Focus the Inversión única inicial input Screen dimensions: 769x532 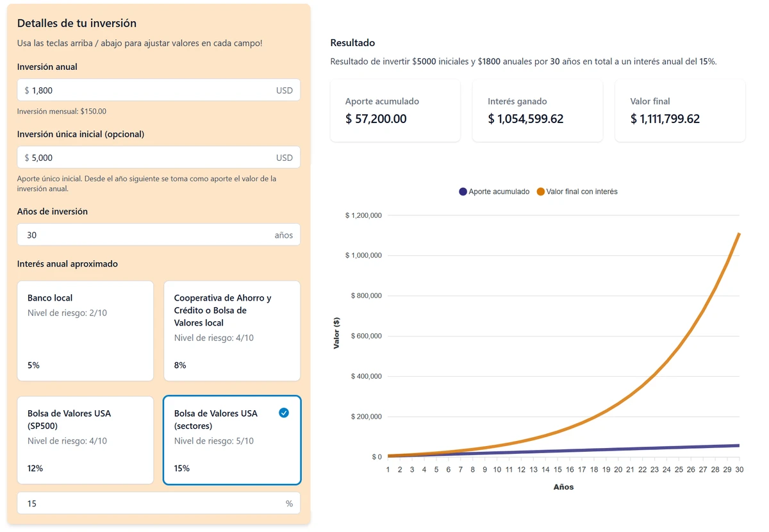tap(147, 158)
